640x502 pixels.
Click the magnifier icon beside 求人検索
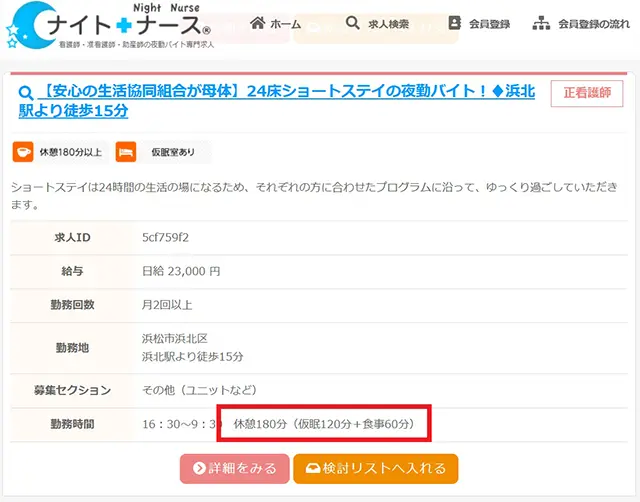(x=353, y=23)
